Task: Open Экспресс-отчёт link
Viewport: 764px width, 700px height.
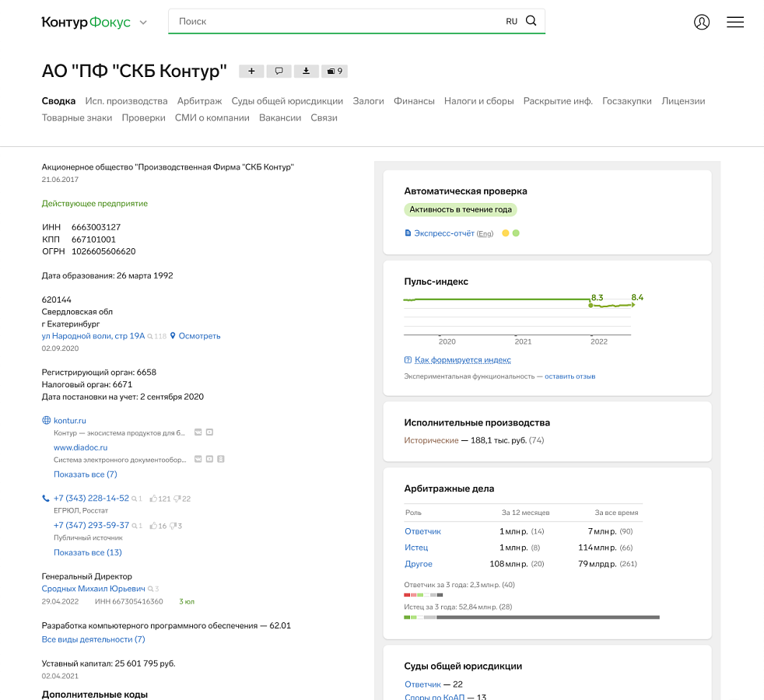Action: (444, 233)
